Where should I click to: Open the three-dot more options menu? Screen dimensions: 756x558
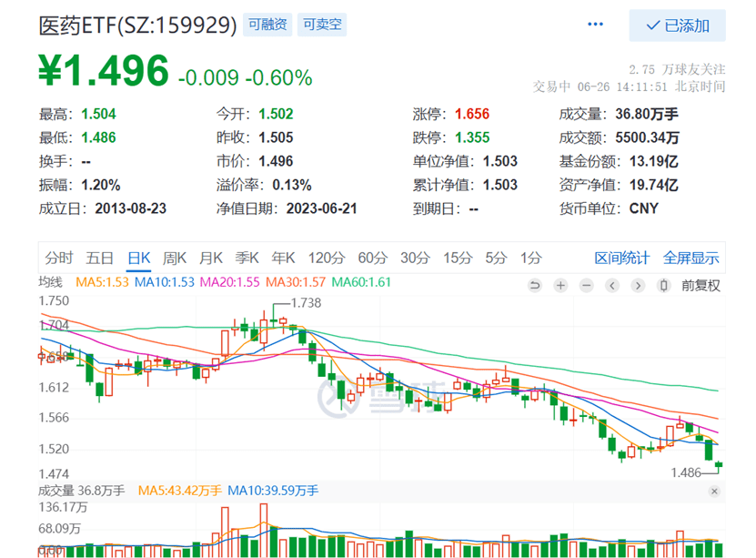point(595,24)
